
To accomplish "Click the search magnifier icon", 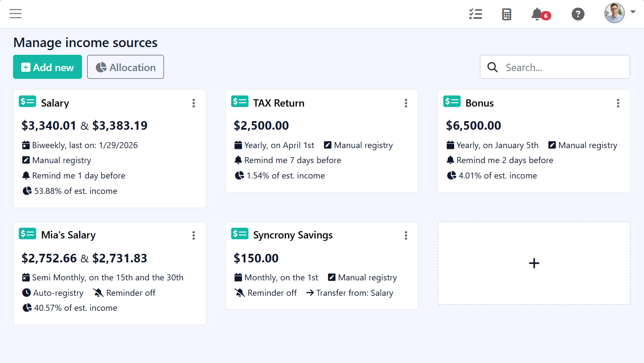I will [x=492, y=67].
